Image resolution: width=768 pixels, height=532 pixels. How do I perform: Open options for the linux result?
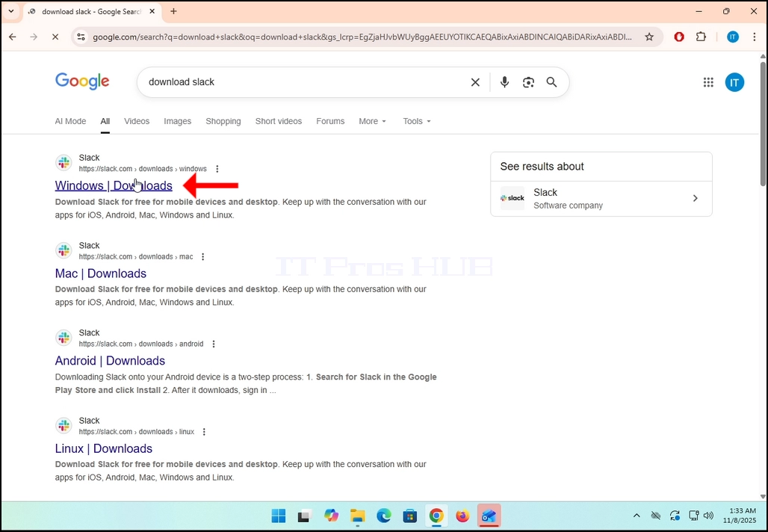tap(204, 432)
